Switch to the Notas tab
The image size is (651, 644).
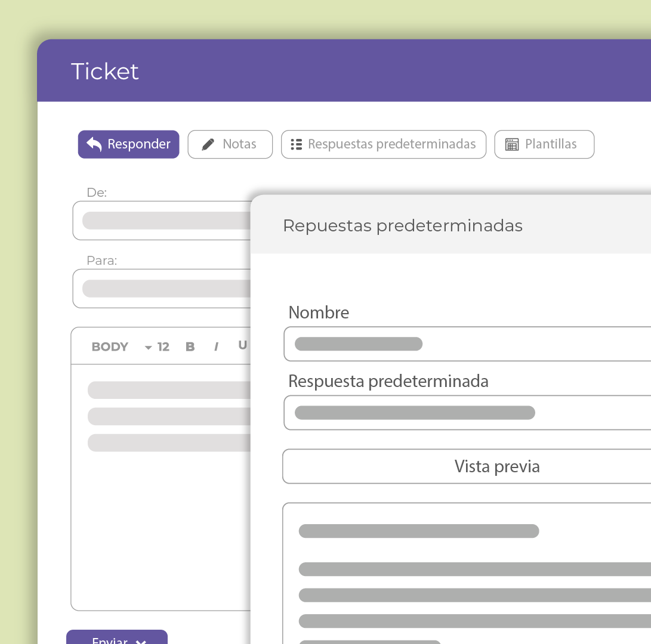[x=230, y=144]
